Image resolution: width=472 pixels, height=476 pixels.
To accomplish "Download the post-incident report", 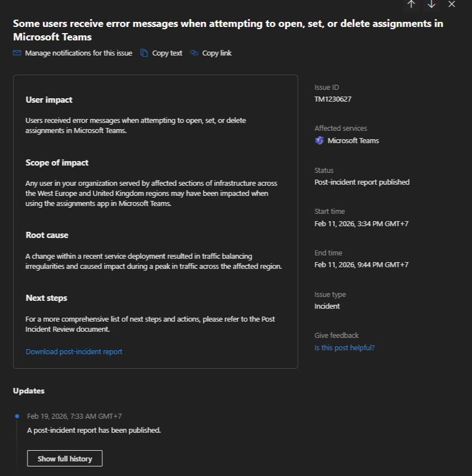I will pyautogui.click(x=74, y=351).
